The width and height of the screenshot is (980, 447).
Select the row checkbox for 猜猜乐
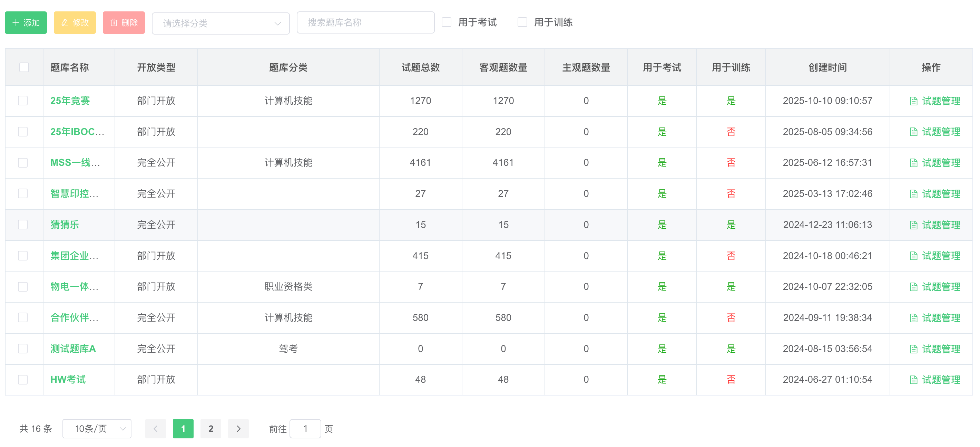pyautogui.click(x=23, y=225)
